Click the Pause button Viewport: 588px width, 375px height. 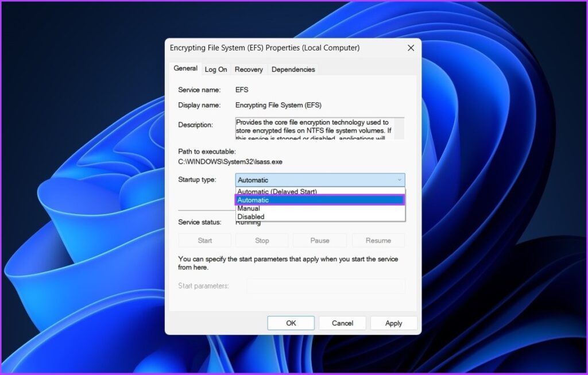pyautogui.click(x=319, y=240)
